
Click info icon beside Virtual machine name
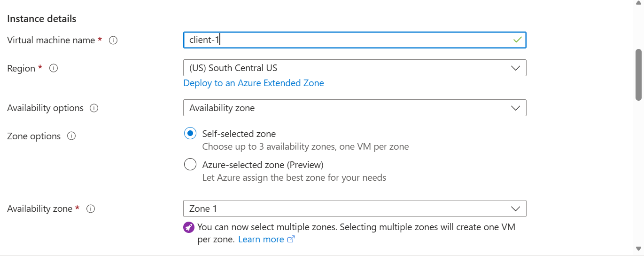click(x=113, y=40)
